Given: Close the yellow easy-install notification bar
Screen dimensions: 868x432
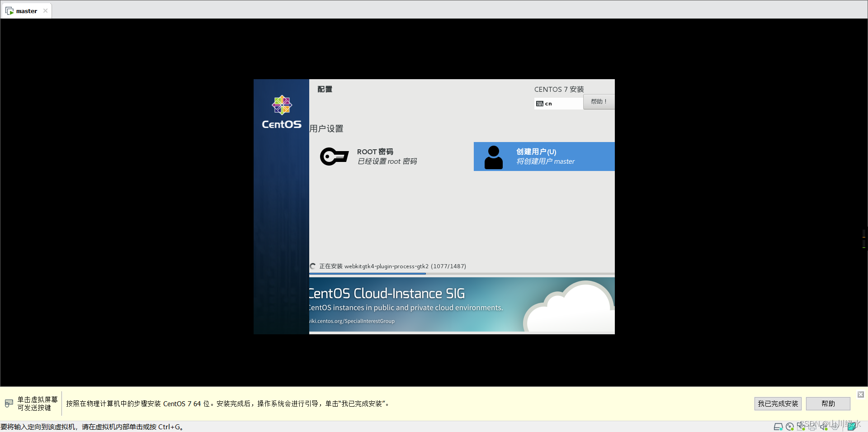Looking at the screenshot, I should pyautogui.click(x=861, y=394).
